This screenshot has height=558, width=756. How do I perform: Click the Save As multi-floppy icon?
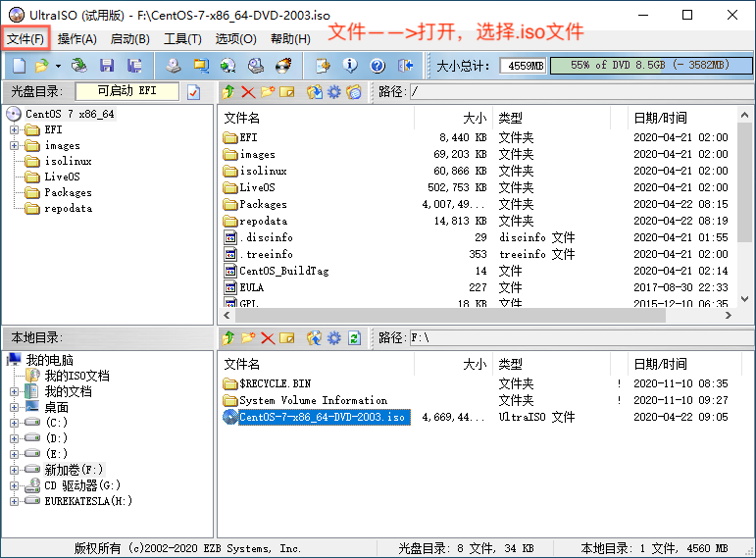coord(134,65)
